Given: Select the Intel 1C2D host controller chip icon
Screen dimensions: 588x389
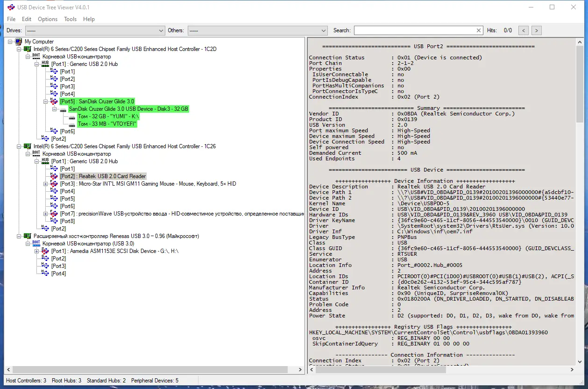Looking at the screenshot, I should tap(28, 49).
